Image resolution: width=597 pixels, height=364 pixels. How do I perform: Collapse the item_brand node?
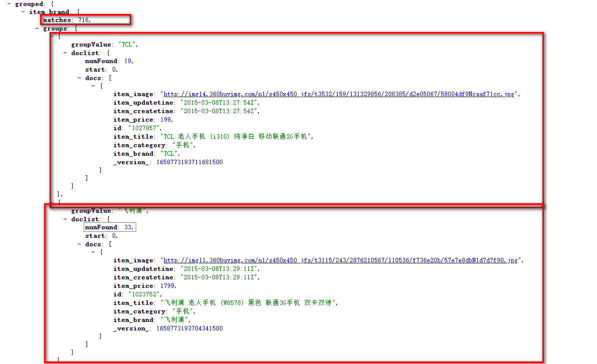tap(24, 12)
